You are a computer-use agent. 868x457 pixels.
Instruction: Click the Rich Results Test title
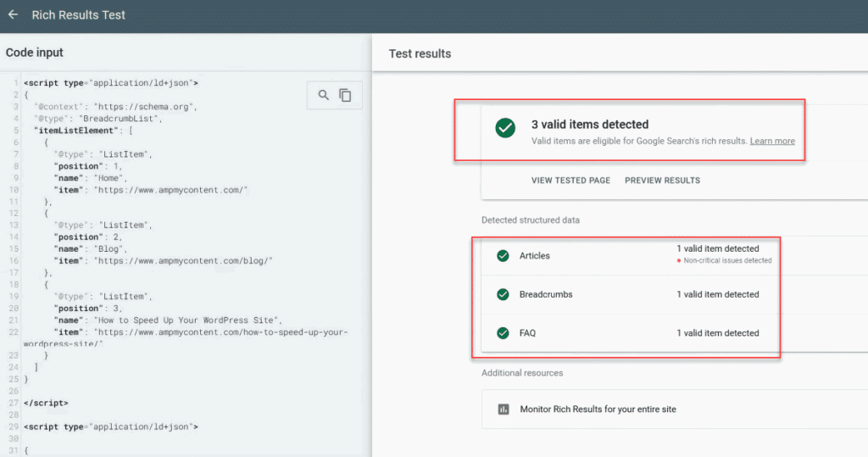pos(79,15)
